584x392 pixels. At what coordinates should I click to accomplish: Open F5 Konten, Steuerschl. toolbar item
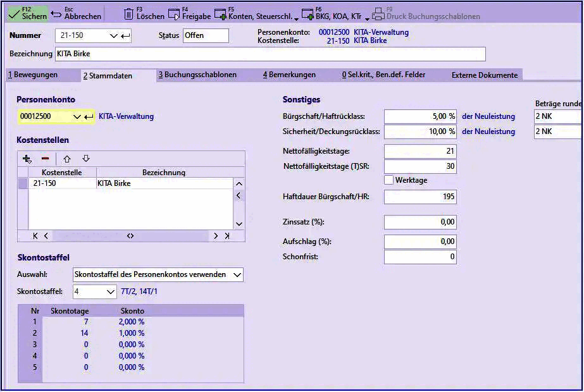pos(253,13)
